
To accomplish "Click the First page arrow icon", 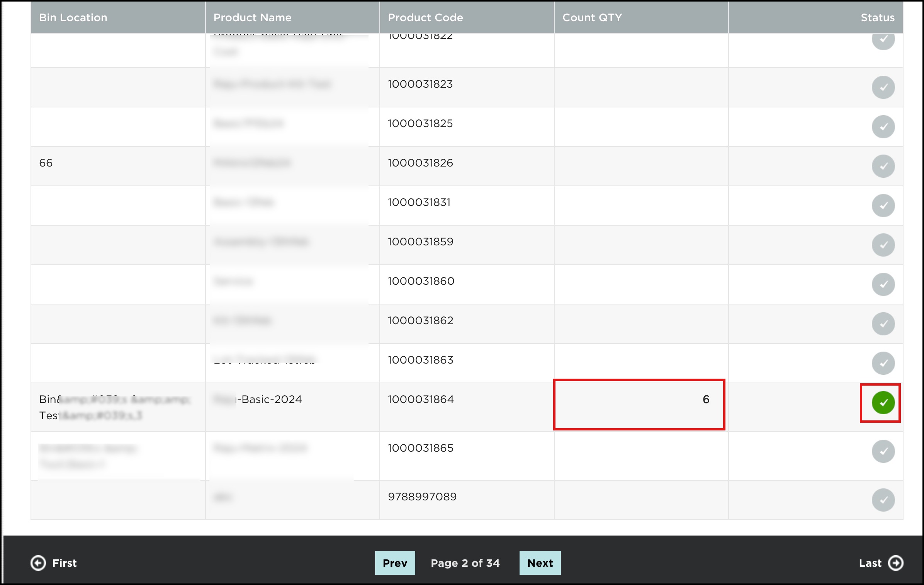I will (37, 563).
